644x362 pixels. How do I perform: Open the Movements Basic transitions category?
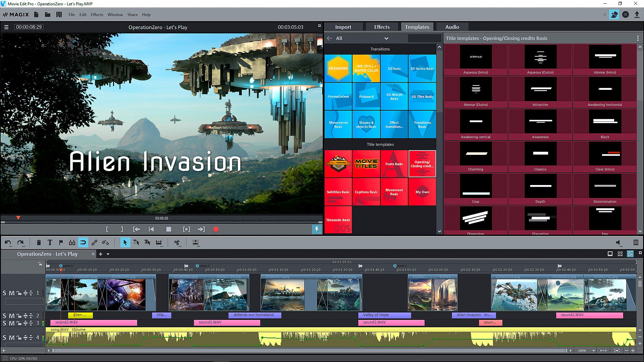(338, 124)
